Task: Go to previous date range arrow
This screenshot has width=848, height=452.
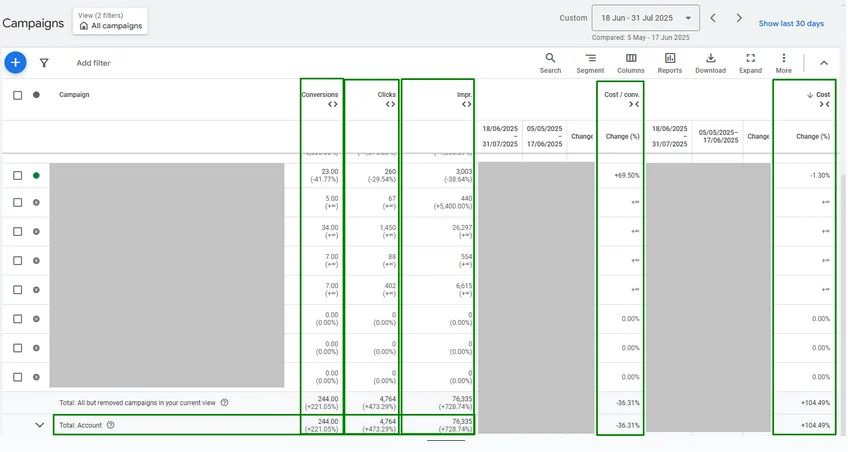Action: (713, 18)
